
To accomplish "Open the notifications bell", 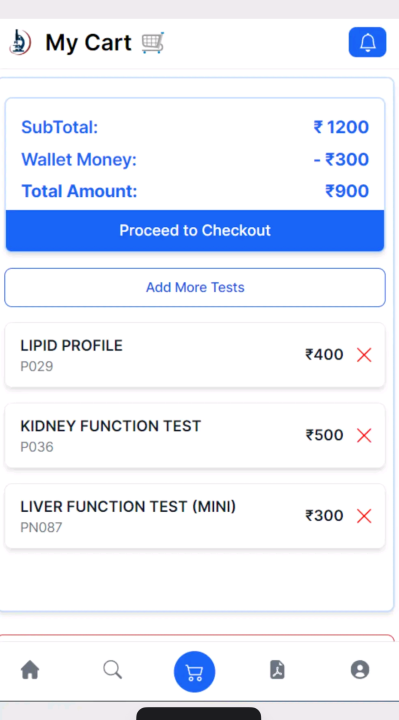I will (x=367, y=42).
